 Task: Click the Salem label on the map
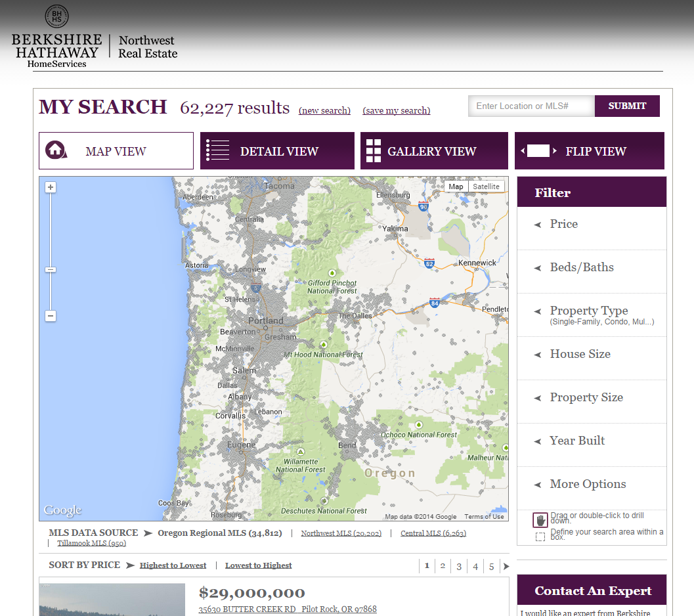tap(244, 370)
